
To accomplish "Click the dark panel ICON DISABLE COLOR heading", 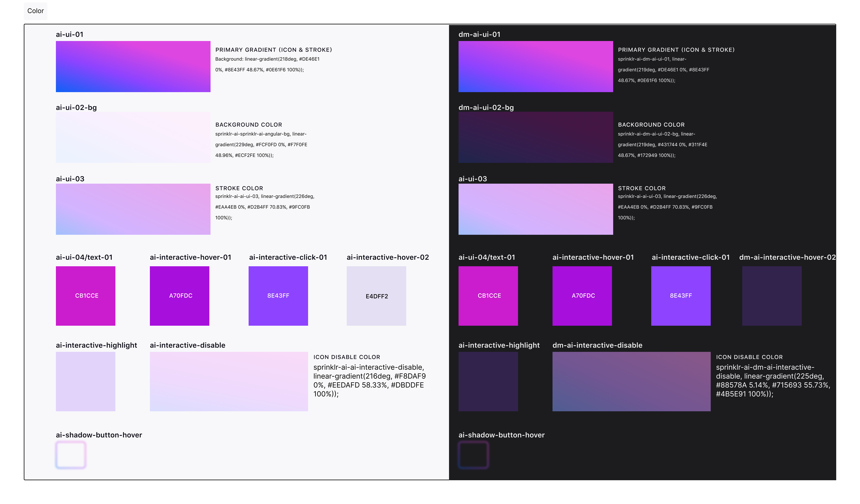I will 749,357.
